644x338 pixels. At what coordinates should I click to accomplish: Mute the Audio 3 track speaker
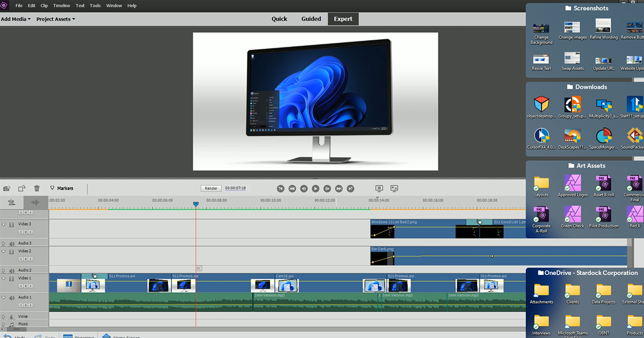click(x=11, y=243)
